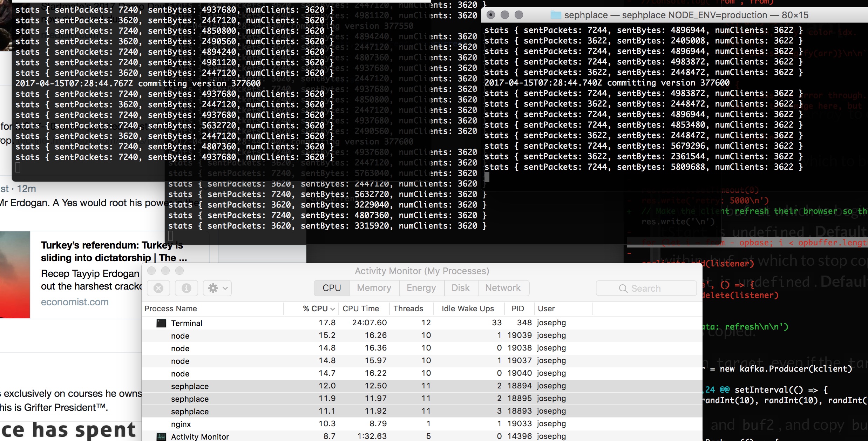The image size is (868, 441).
Task: Select the nginx process row
Action: (x=422, y=424)
